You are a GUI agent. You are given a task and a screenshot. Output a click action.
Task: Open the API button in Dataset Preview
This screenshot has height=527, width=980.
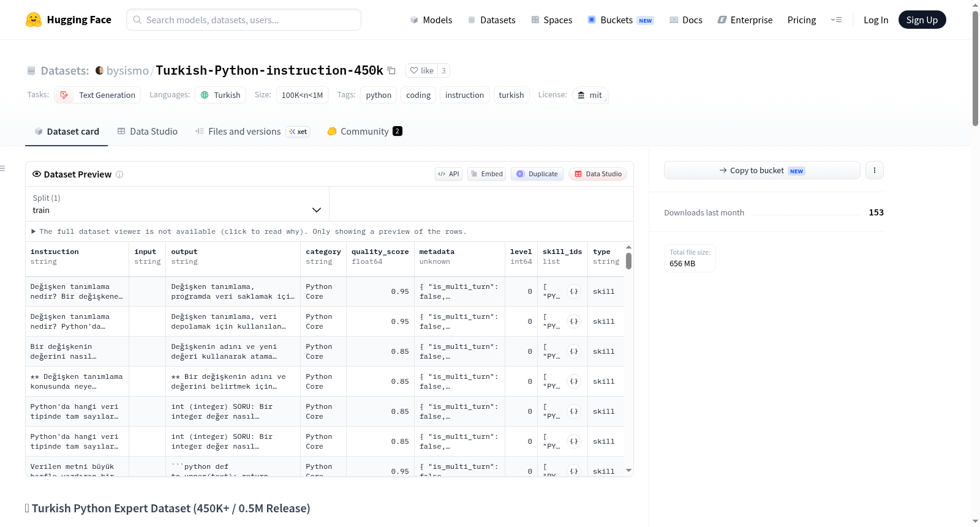click(x=448, y=174)
